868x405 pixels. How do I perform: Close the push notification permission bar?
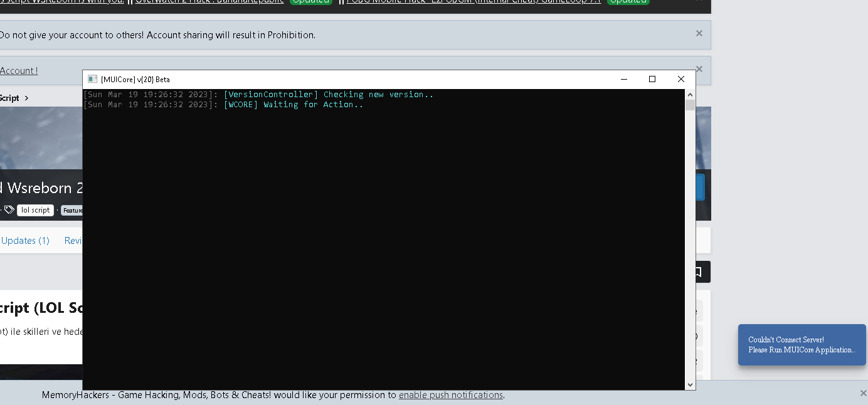pos(863,393)
